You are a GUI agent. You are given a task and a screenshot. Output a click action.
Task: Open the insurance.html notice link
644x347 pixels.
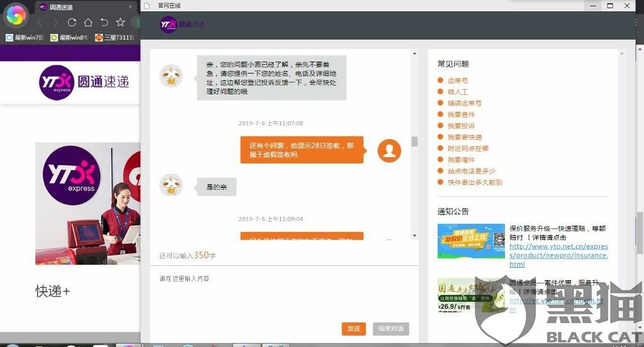pyautogui.click(x=558, y=255)
